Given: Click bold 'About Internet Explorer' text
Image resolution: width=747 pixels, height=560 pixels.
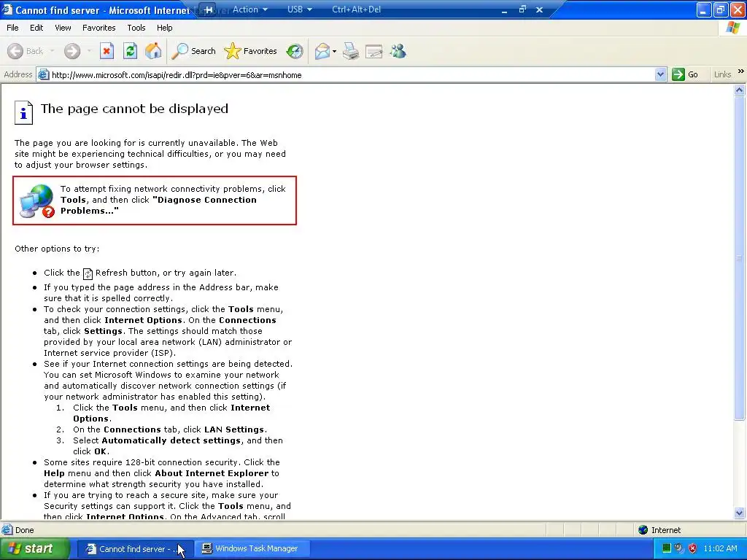Looking at the screenshot, I should point(212,473).
